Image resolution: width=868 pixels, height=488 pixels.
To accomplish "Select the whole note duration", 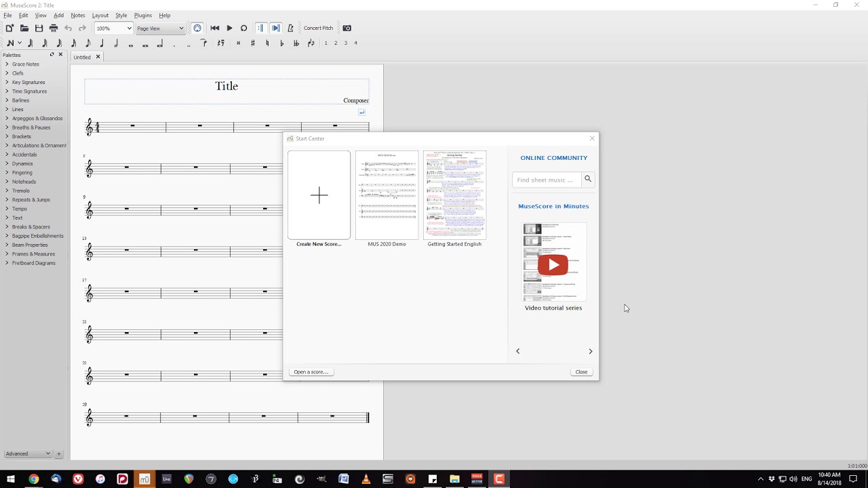I will pyautogui.click(x=131, y=45).
